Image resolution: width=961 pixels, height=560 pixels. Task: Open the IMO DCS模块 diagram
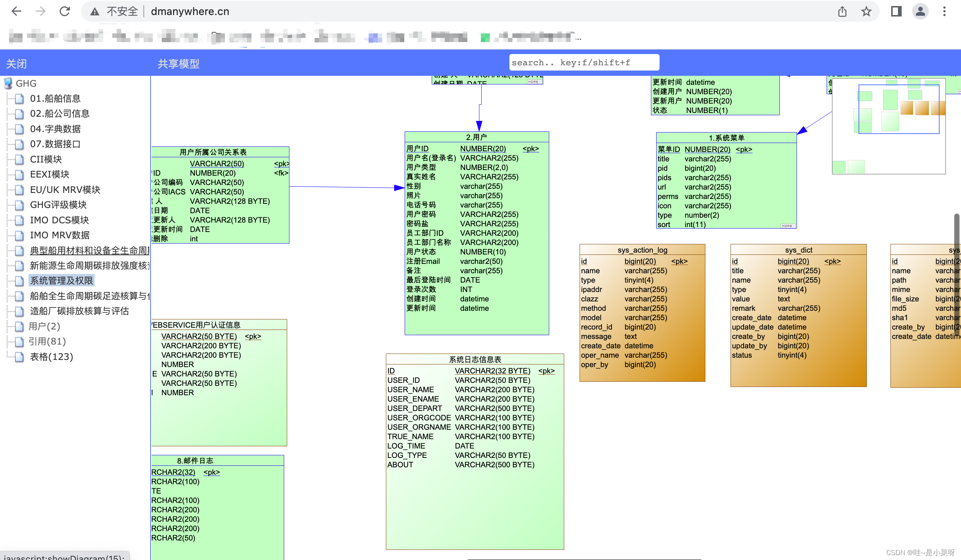(59, 220)
